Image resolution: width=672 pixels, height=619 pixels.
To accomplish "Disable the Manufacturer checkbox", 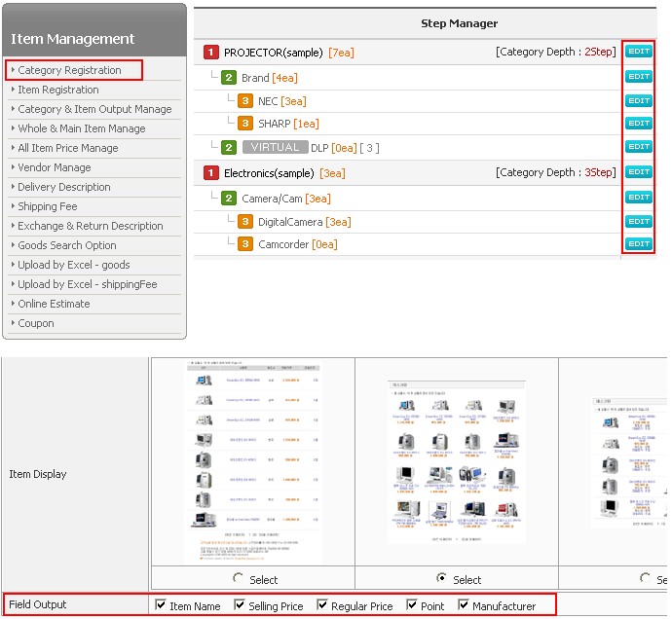I will pyautogui.click(x=464, y=605).
